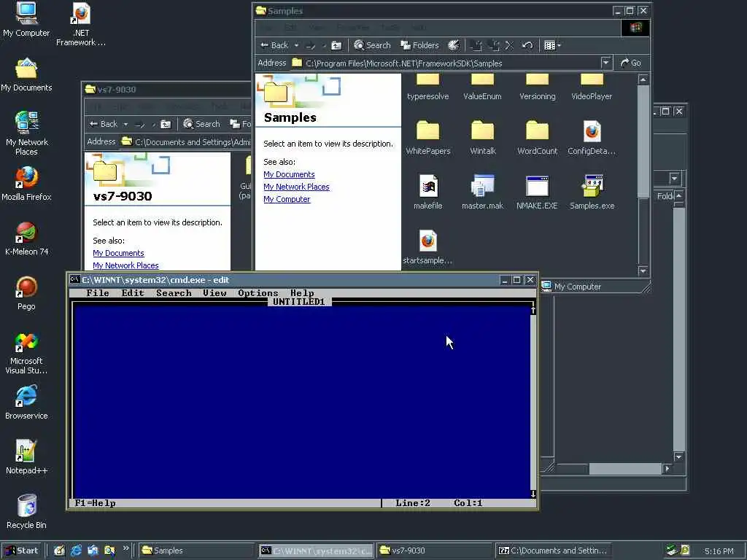The width and height of the screenshot is (747, 560).
Task: Click Start button on taskbar
Action: [21, 551]
